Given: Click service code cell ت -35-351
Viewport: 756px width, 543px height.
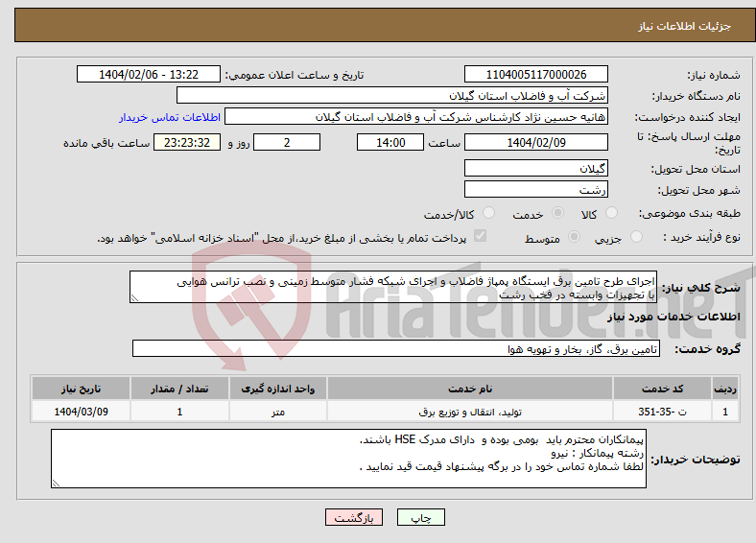Looking at the screenshot, I should pyautogui.click(x=663, y=412).
